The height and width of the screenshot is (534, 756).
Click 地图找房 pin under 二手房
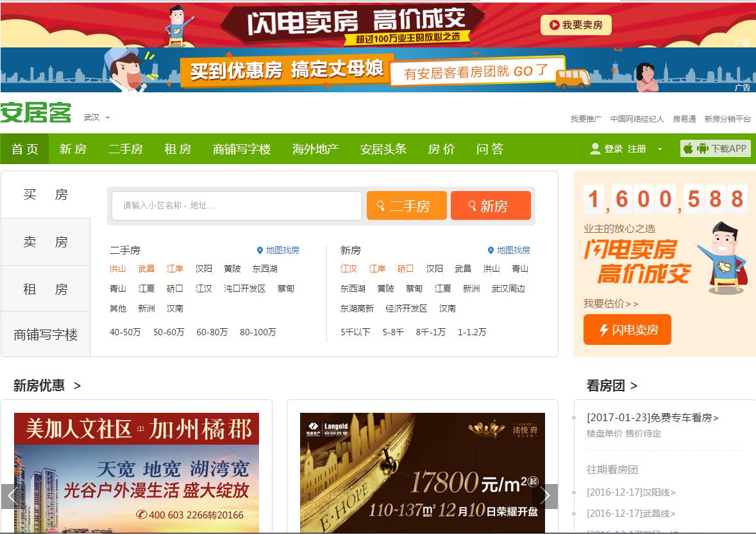[x=278, y=250]
